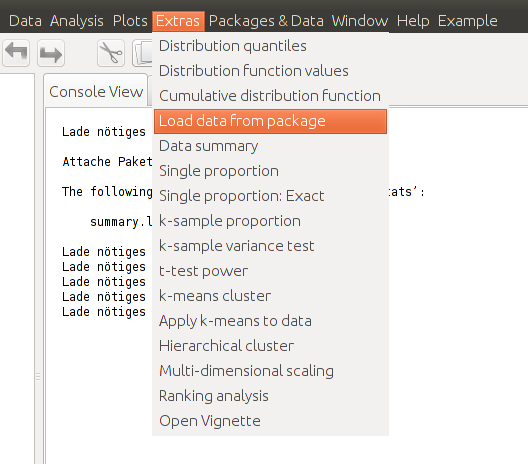Open the Packages & Data menu

266,21
